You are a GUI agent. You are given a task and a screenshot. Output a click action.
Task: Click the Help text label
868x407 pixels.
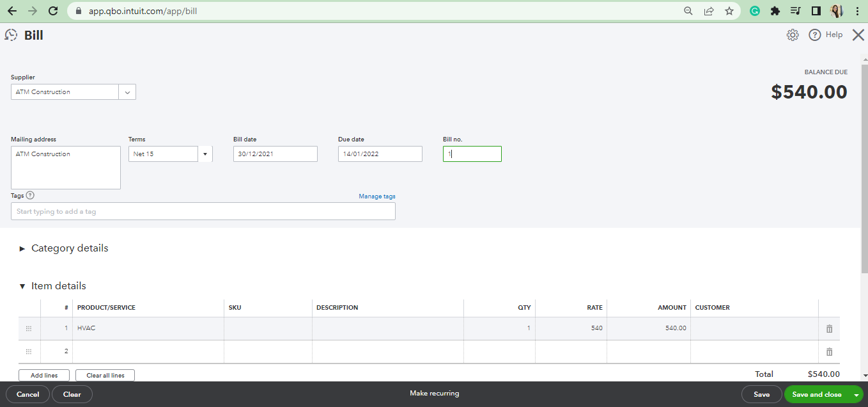pyautogui.click(x=834, y=35)
